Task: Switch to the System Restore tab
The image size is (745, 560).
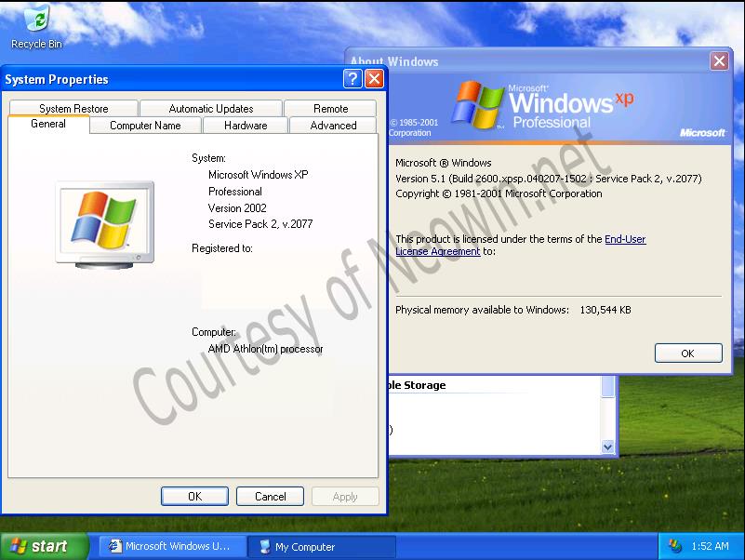Action: 73,109
